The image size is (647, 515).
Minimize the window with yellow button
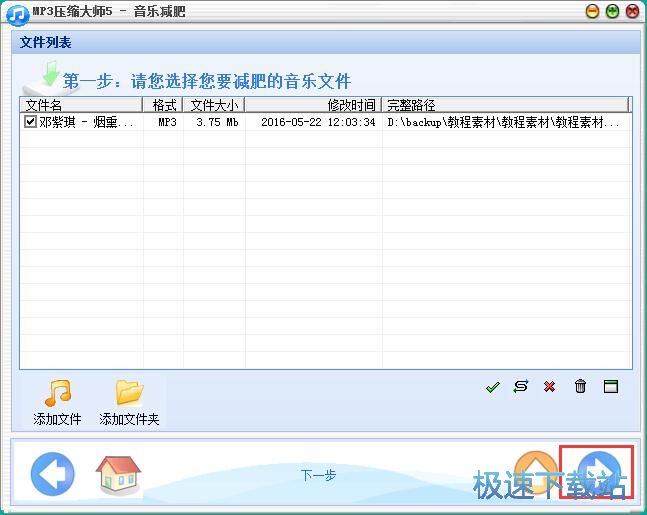coord(592,12)
